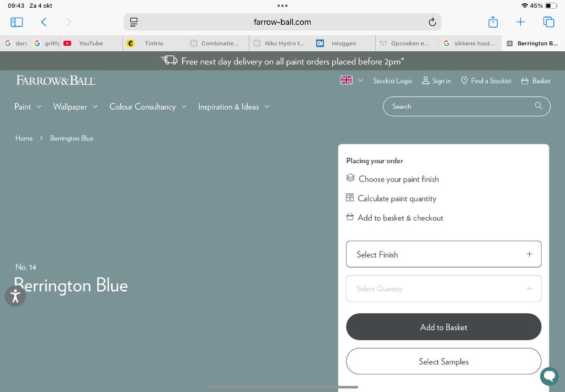Open the live chat bubble
The width and height of the screenshot is (565, 392).
(x=549, y=377)
